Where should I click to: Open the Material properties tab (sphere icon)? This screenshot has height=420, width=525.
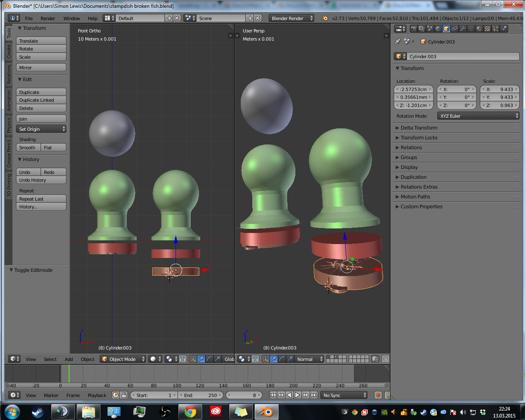(479, 29)
